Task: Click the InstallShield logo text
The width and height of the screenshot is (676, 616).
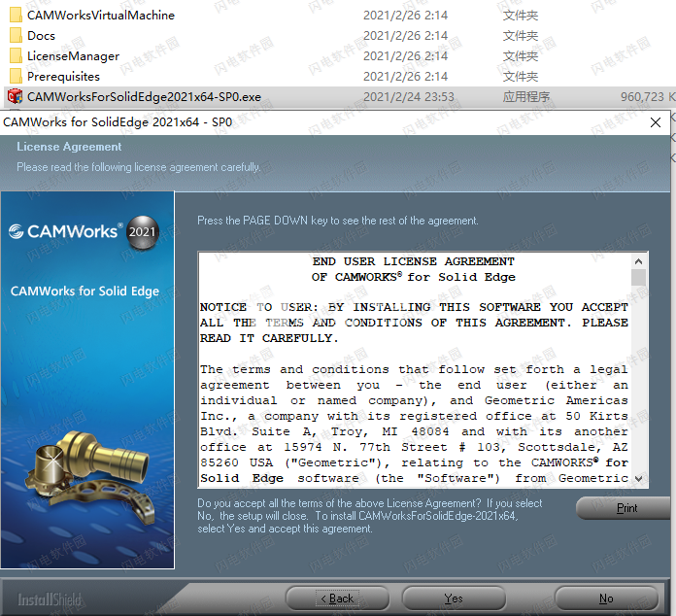Action: pos(50,599)
